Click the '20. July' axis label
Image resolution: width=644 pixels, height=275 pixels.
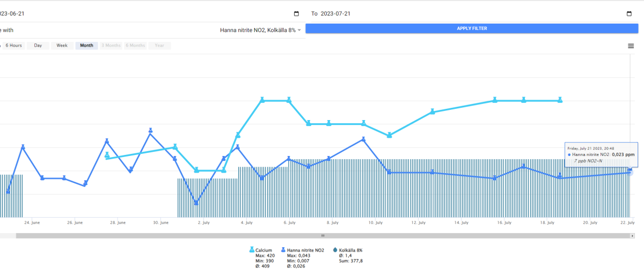590,222
